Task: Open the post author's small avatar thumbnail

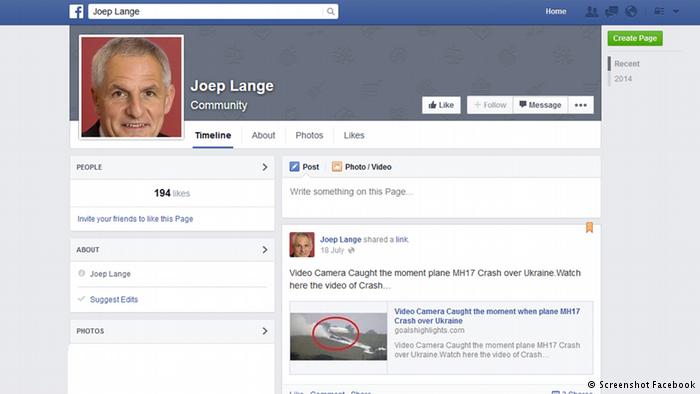Action: coord(302,245)
